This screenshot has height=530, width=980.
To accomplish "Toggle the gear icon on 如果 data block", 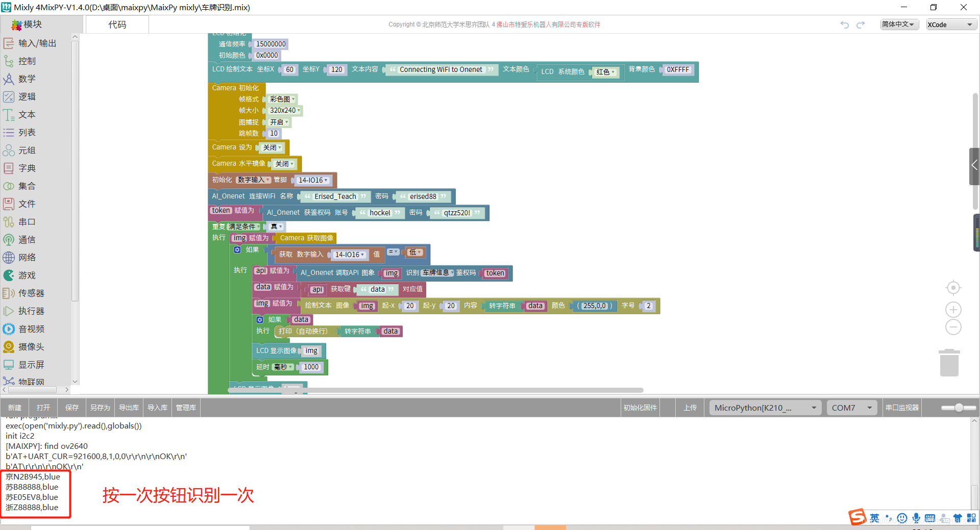I will tap(260, 320).
